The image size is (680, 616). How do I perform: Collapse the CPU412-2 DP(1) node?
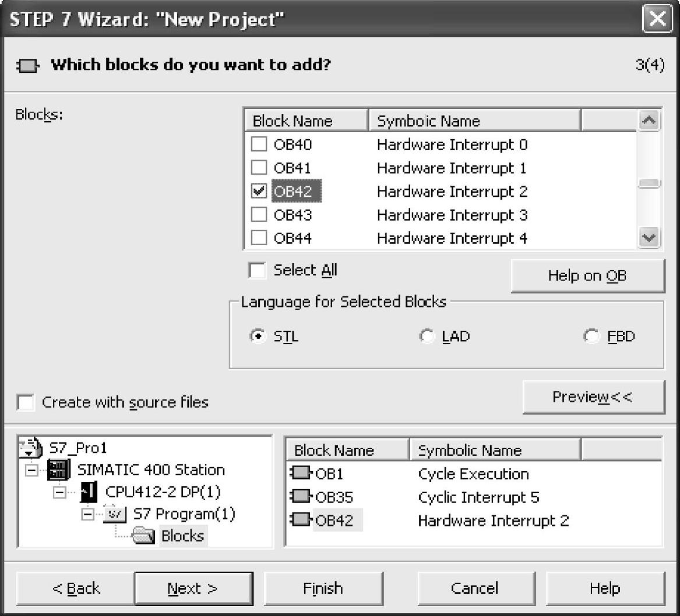60,492
